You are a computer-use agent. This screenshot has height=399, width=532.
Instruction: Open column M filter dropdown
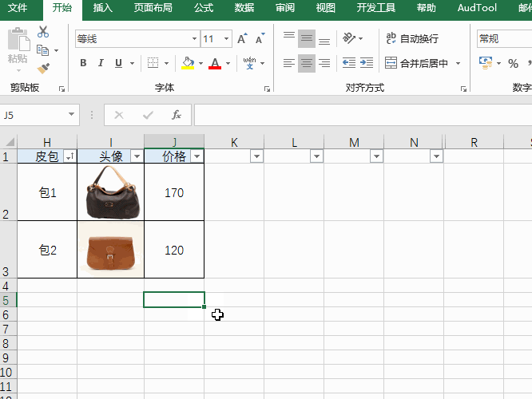point(376,156)
